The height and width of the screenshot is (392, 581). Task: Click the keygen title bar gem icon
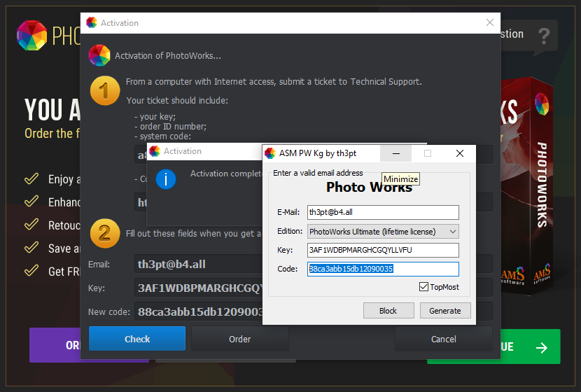[x=270, y=153]
